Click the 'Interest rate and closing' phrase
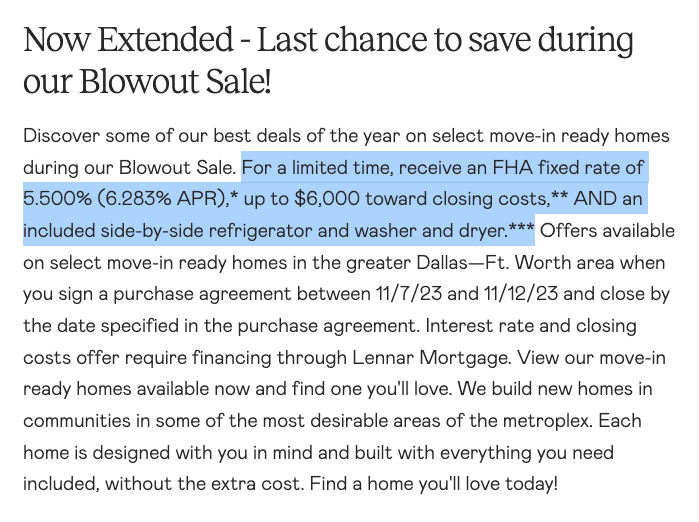The image size is (699, 522). pyautogui.click(x=531, y=326)
